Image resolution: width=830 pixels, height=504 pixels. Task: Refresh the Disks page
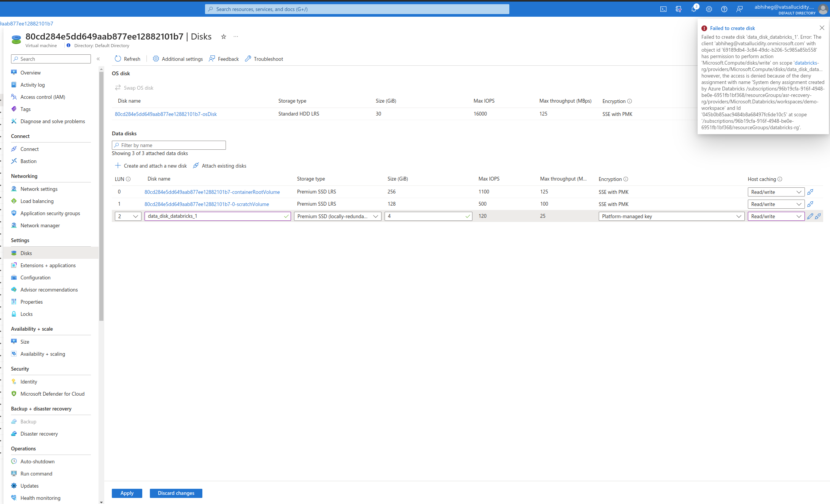[127, 59]
